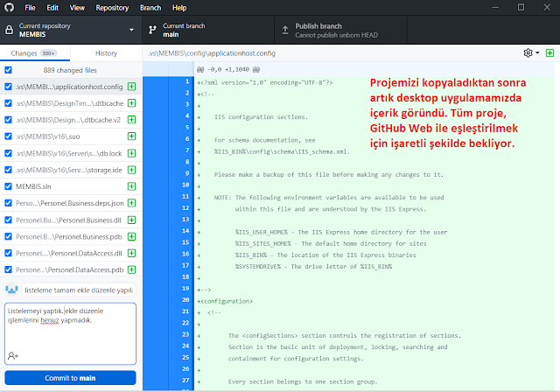Click the green added-file icon in diff header
Screen dimensions: 560x392
click(549, 52)
